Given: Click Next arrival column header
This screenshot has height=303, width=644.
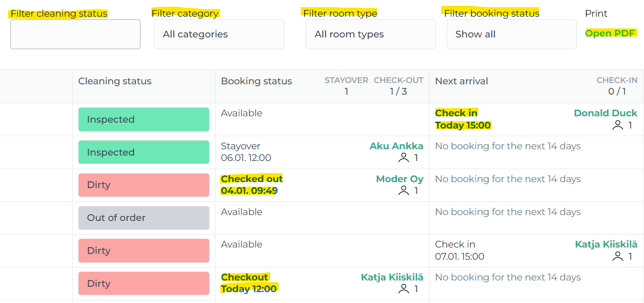Looking at the screenshot, I should pos(461,82).
